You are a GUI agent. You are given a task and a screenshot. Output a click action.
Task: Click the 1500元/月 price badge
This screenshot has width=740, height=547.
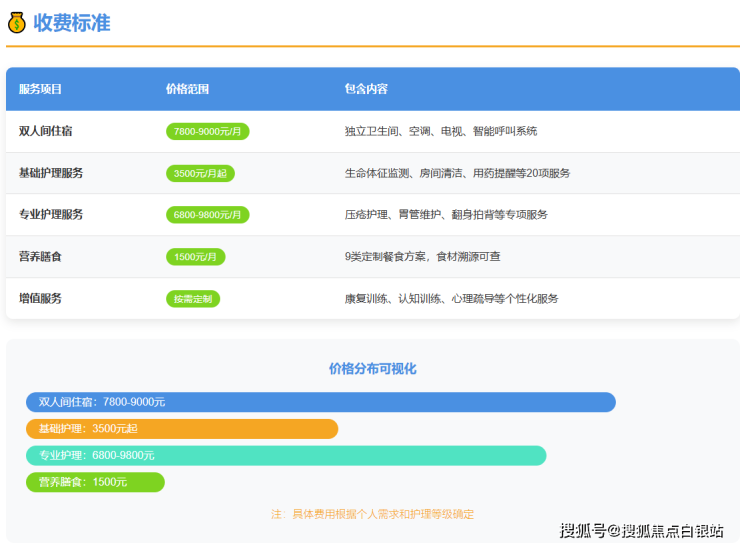(195, 257)
